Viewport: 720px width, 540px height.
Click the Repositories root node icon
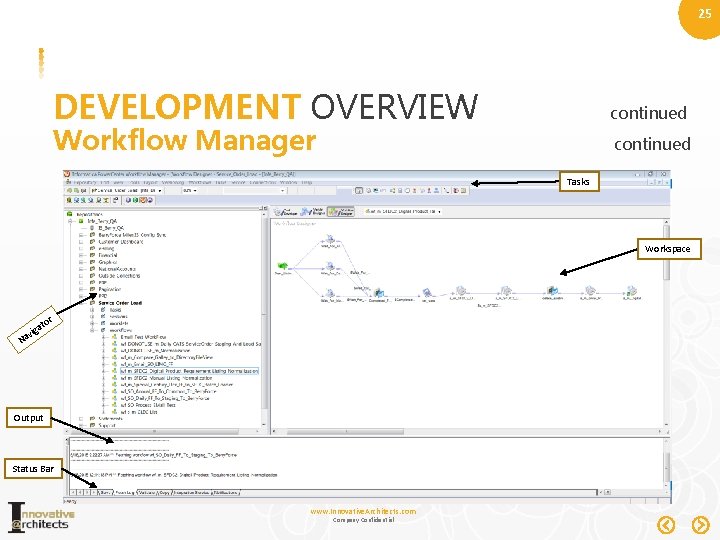click(x=70, y=214)
